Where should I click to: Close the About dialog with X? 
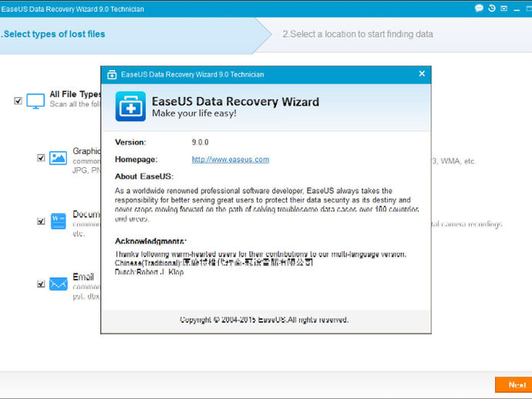(x=422, y=74)
